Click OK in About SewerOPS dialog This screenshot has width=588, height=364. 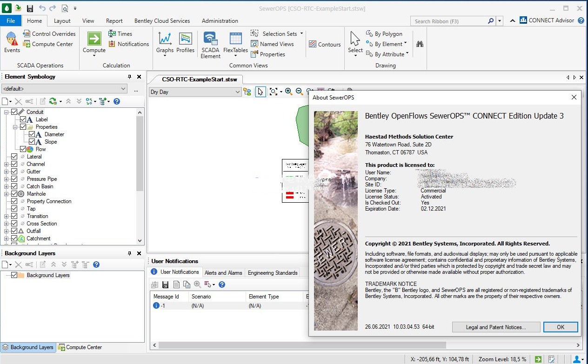click(561, 327)
